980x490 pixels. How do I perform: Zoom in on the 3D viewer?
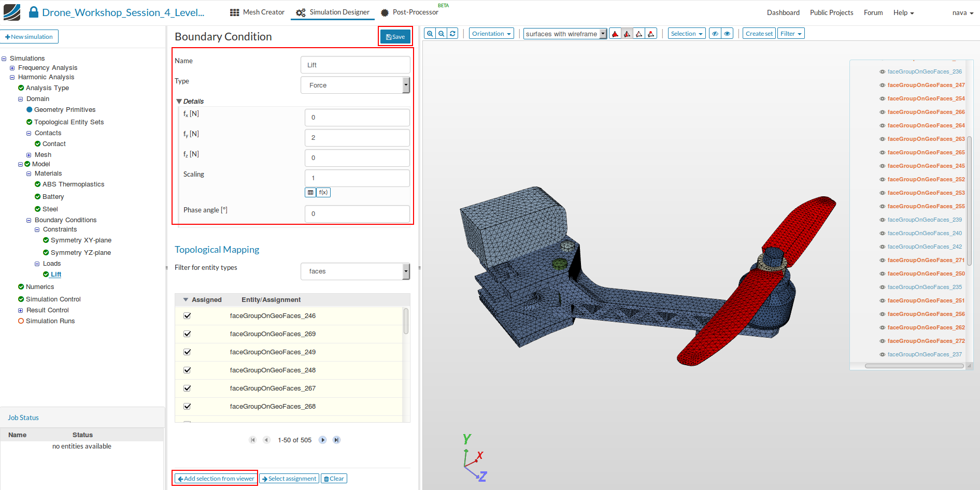[430, 34]
